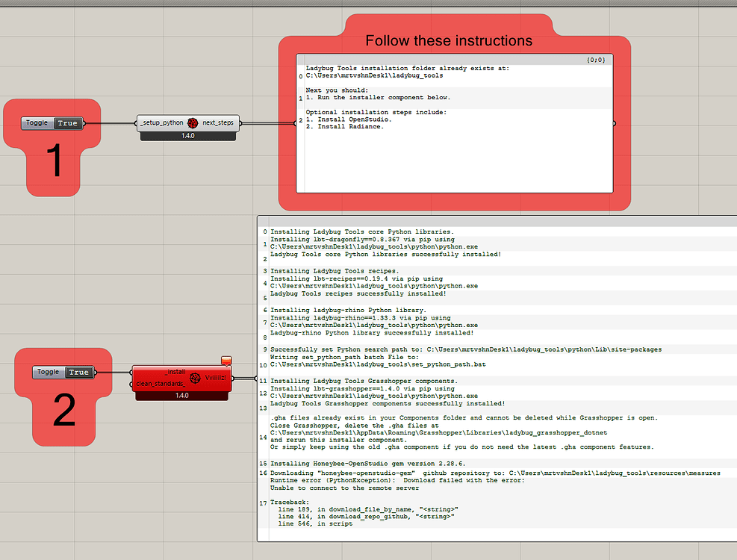Click the installer component's output grip
Screen dimensions: 737x560
click(233, 379)
